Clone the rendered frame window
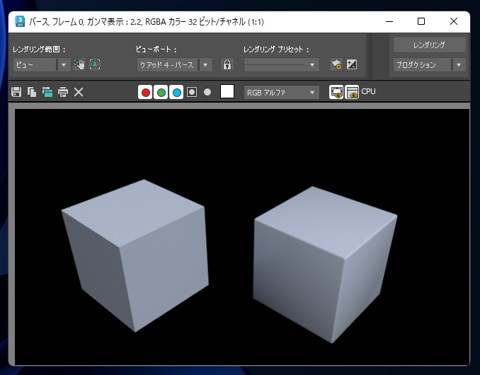480x375 pixels. (x=47, y=92)
